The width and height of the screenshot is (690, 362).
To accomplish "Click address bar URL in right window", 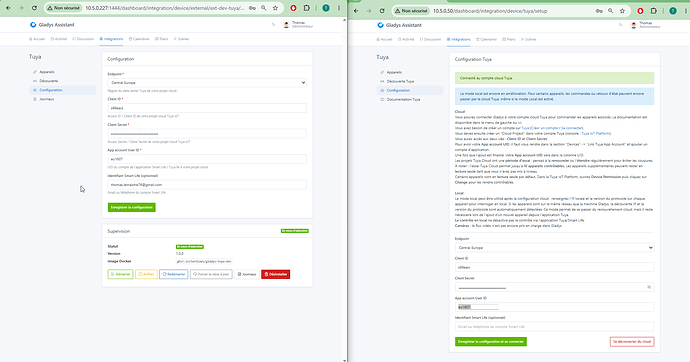I will coord(490,11).
